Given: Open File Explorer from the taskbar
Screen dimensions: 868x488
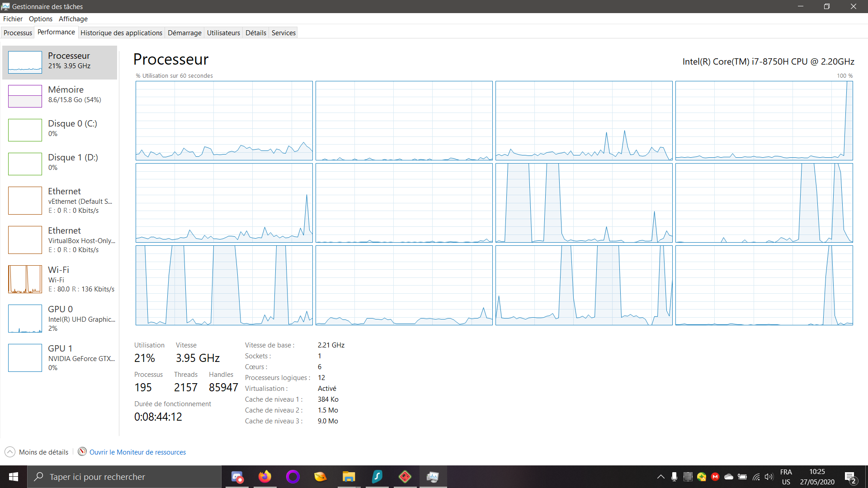Looking at the screenshot, I should point(349,477).
